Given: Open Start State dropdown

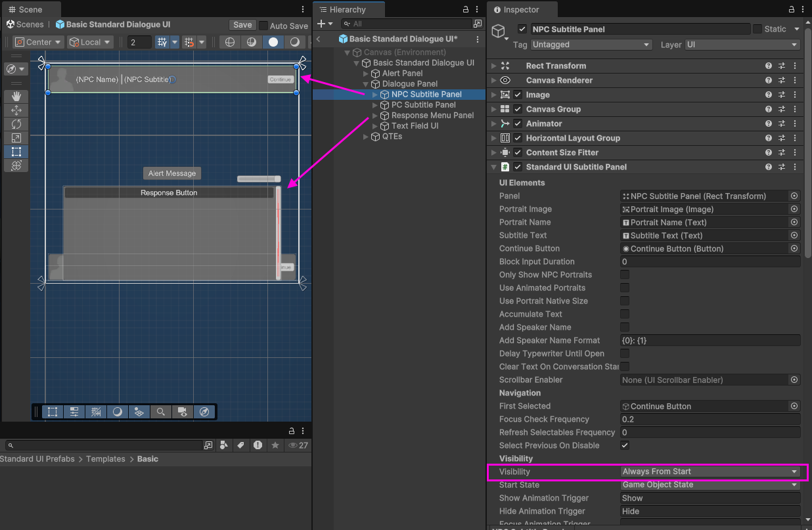Looking at the screenshot, I should point(710,485).
